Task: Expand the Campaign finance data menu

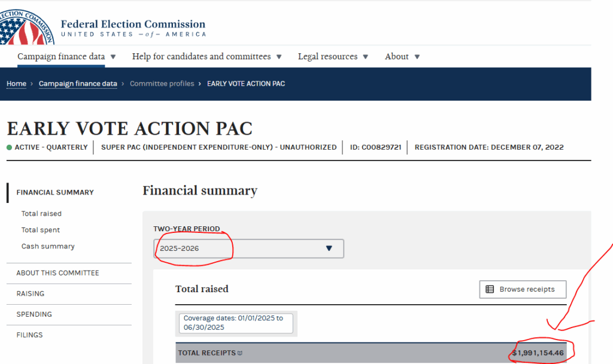Action: pyautogui.click(x=66, y=57)
